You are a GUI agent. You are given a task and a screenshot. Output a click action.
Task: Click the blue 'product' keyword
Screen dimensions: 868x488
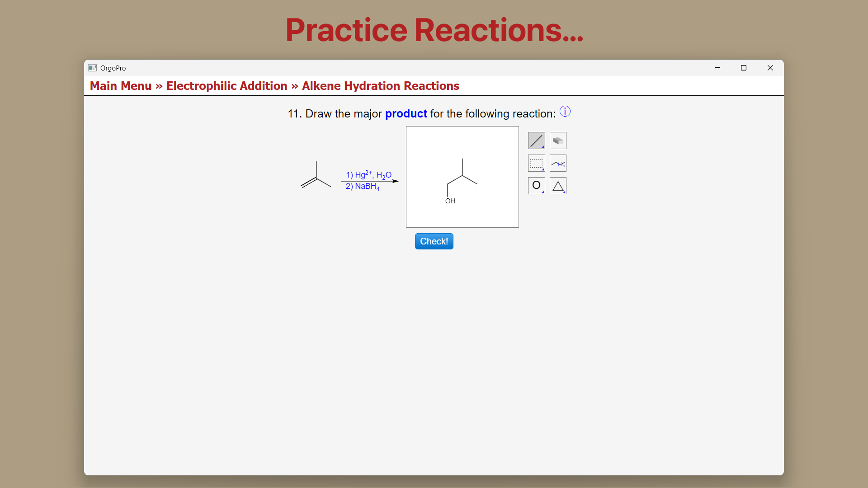pyautogui.click(x=406, y=114)
